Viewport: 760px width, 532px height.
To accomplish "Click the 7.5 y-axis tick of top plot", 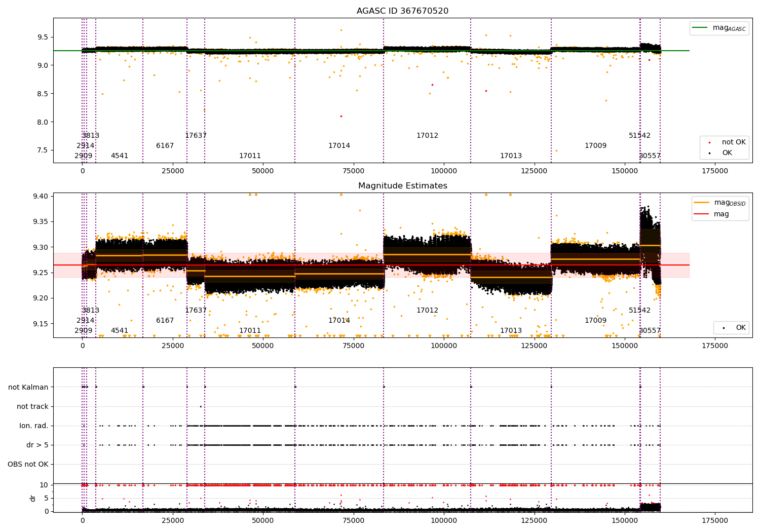I will point(43,150).
